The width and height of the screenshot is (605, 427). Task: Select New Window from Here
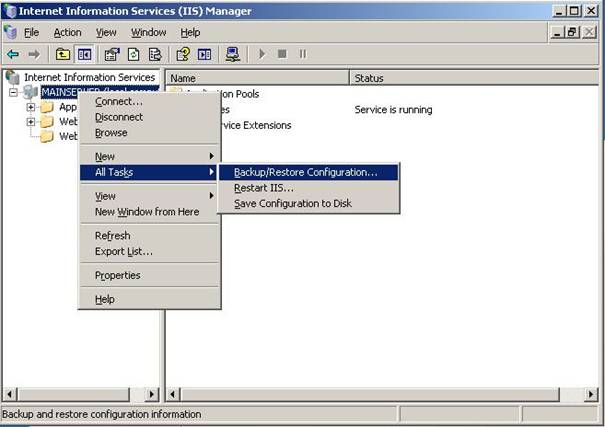click(x=147, y=212)
